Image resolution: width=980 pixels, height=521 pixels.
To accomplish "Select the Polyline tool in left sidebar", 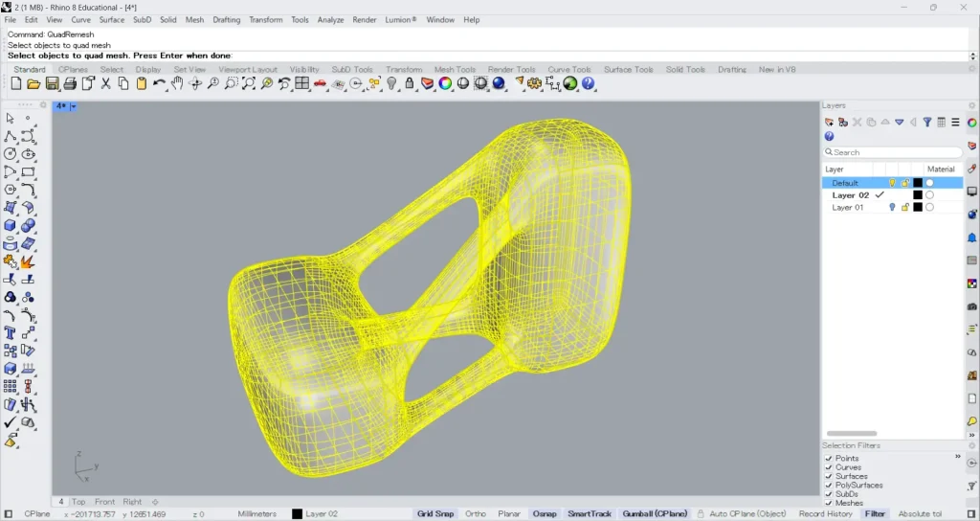I will click(x=10, y=136).
